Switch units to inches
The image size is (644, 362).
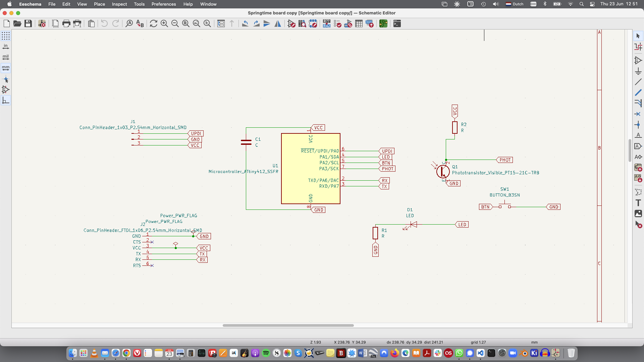point(6,46)
